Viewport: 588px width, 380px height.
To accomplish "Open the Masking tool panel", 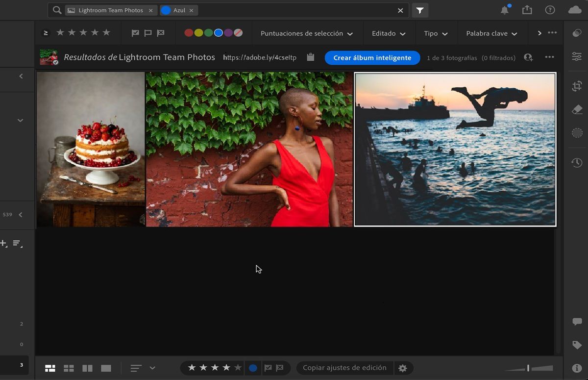I will tap(577, 132).
